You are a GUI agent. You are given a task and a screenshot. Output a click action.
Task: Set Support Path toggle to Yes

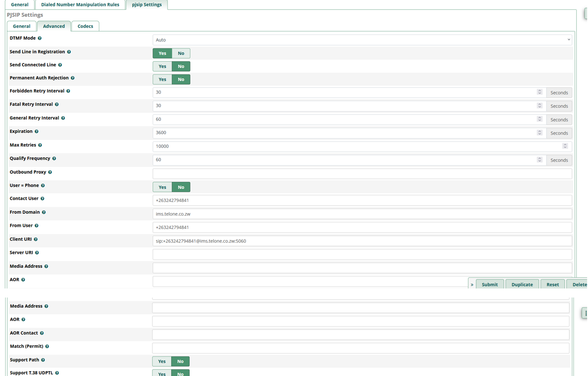pos(162,361)
